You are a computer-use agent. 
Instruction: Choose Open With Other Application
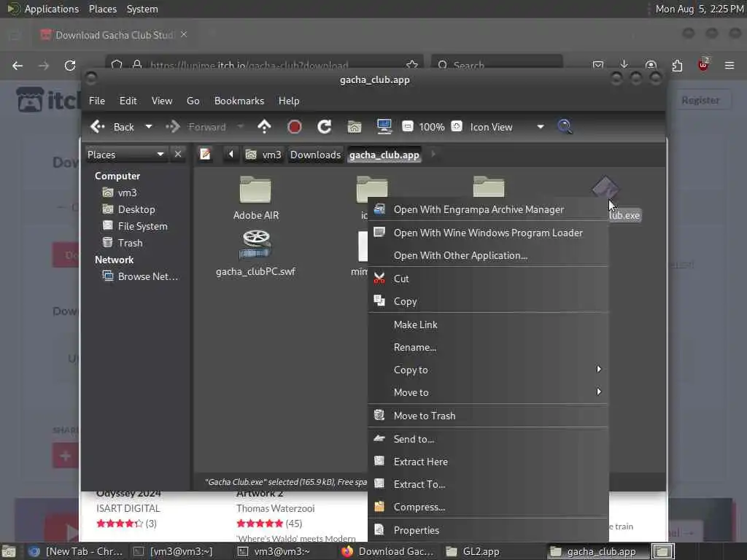click(488, 255)
